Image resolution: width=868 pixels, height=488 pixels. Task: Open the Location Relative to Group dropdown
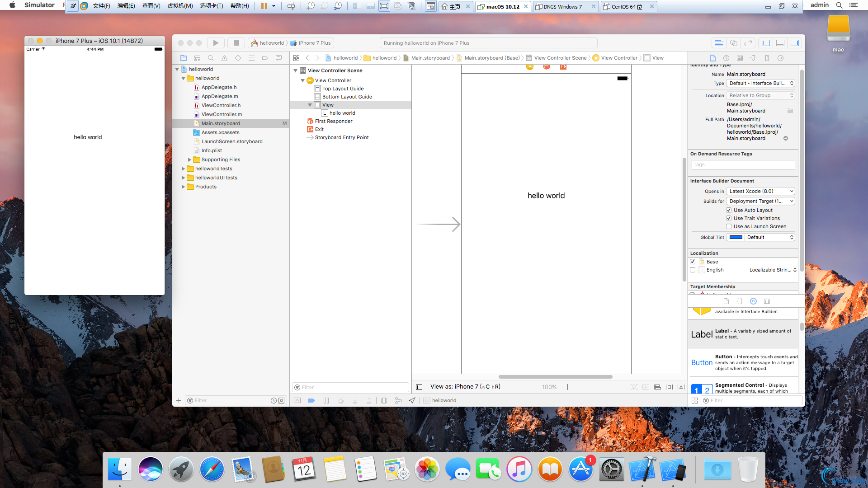pyautogui.click(x=760, y=95)
